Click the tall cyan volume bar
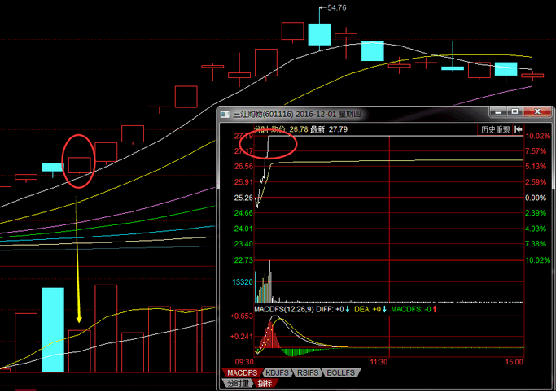This screenshot has height=392, width=556. [x=52, y=329]
